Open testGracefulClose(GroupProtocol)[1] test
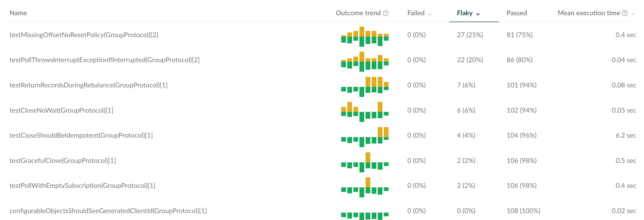Screen dimensions: 644x220 [x=62, y=161]
